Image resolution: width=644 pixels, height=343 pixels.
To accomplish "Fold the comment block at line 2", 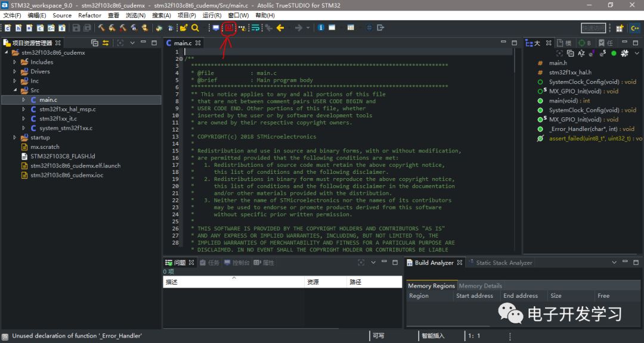I will [181, 59].
